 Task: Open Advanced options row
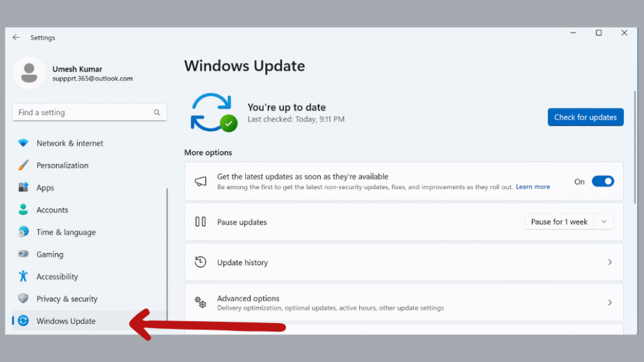(404, 302)
